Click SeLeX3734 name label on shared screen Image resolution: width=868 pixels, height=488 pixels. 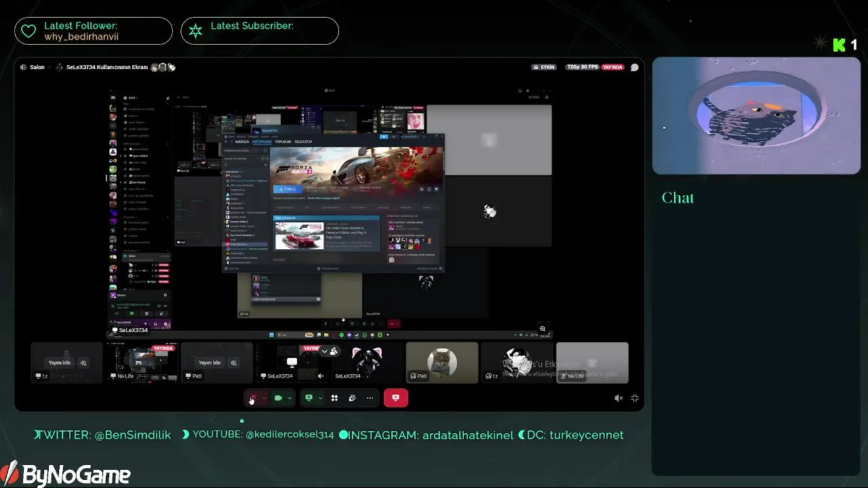click(130, 330)
